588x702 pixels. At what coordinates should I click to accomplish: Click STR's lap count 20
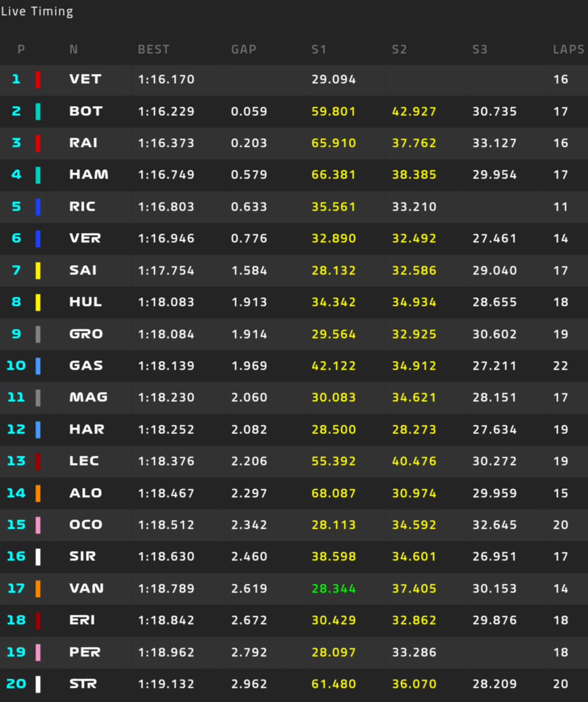coord(561,684)
